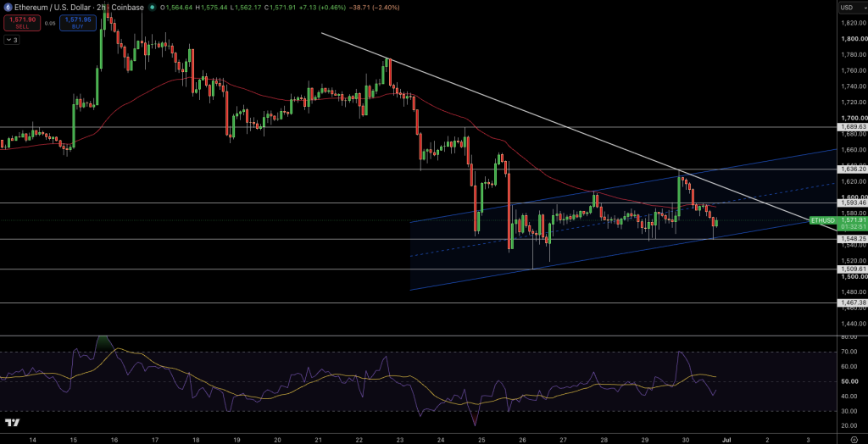
Task: Click the low price L 1,562.17 value
Action: pos(248,8)
